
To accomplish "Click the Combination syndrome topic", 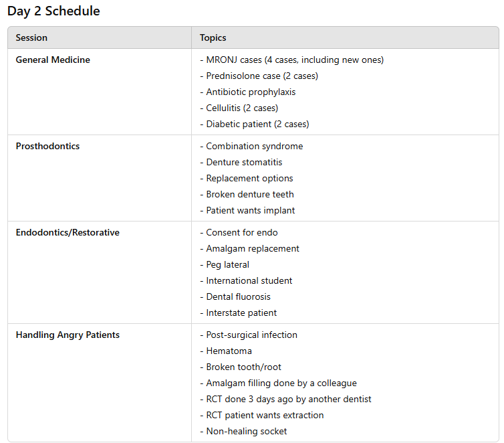I will pos(251,146).
